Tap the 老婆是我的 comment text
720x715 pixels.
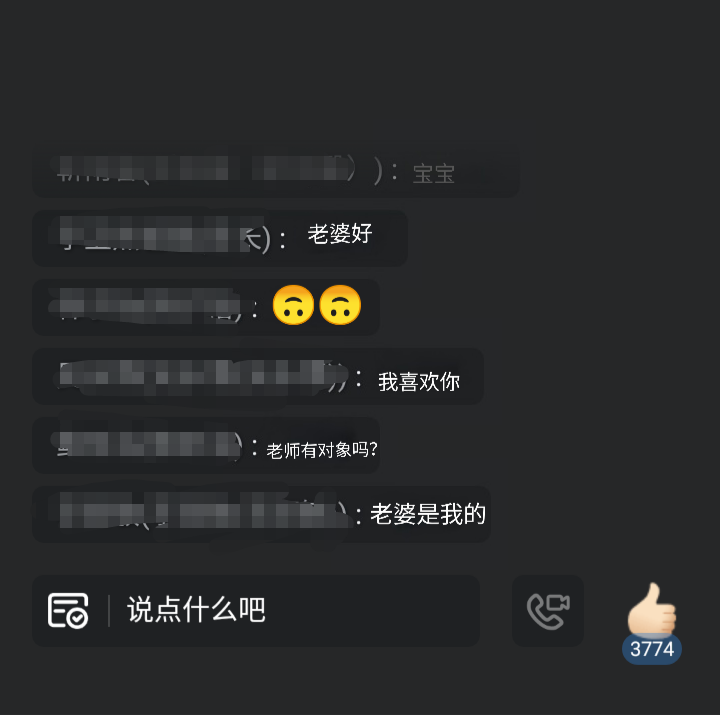click(428, 514)
